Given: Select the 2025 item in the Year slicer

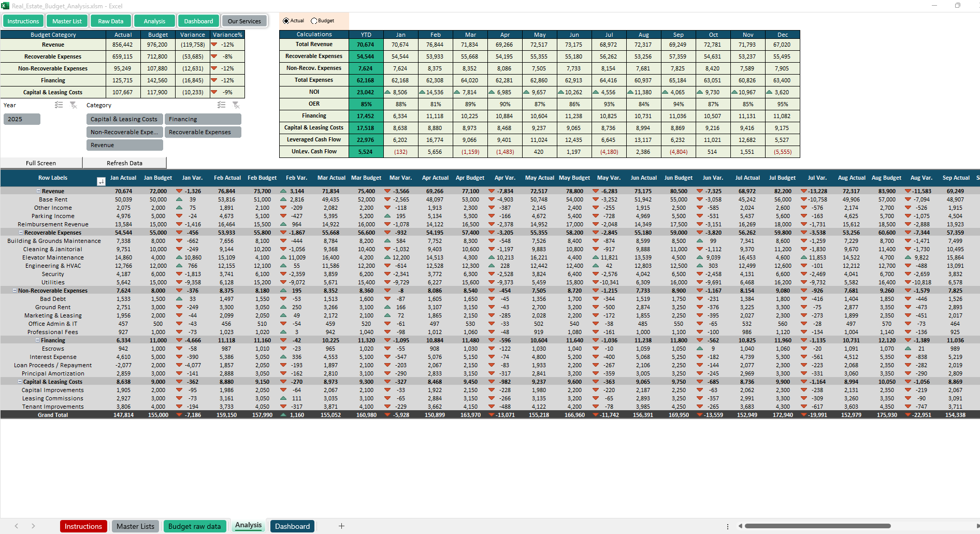Looking at the screenshot, I should coord(22,119).
